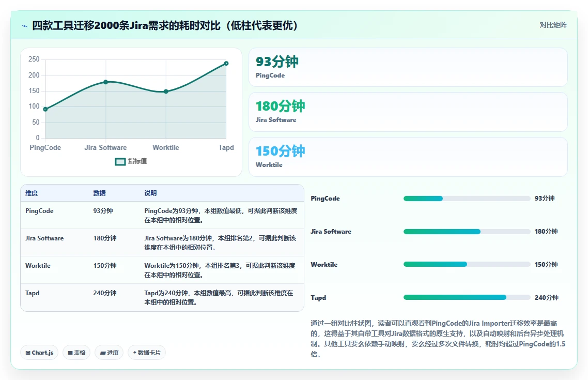588x380 pixels.
Task: Select the 93分钟 PingCode data card
Action: (408, 67)
